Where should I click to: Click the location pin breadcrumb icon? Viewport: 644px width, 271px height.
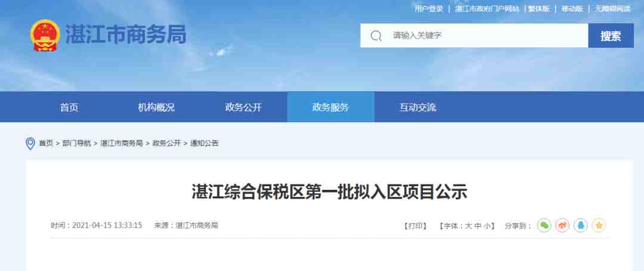(x=30, y=143)
